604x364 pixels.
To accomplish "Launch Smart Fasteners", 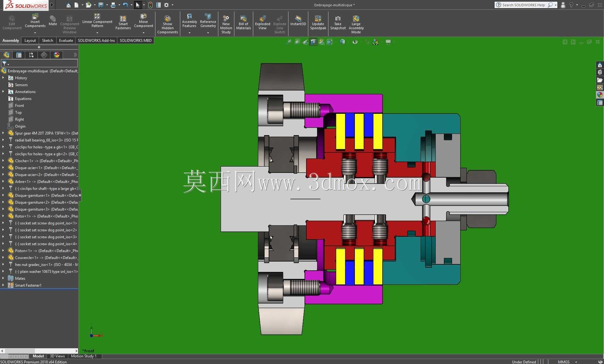I will (123, 23).
